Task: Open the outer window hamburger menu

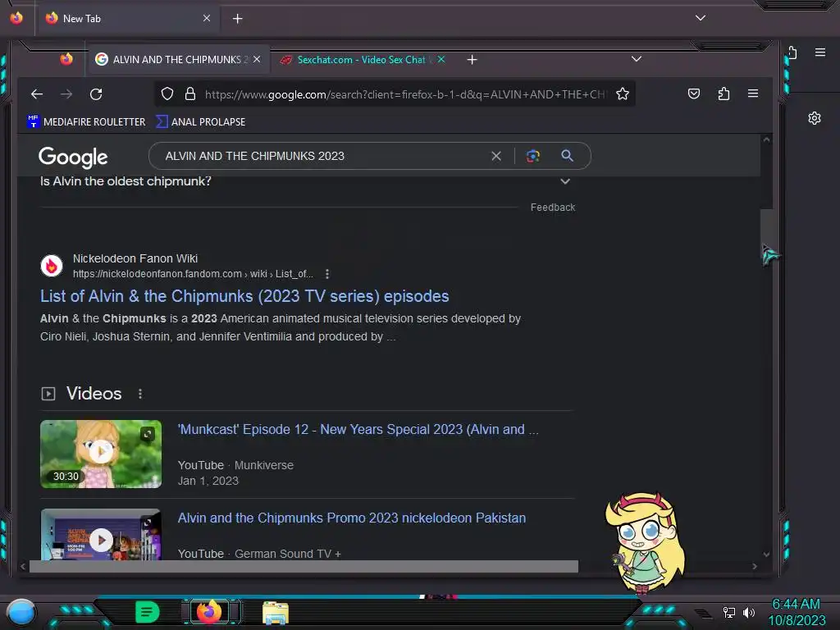Action: (820, 52)
